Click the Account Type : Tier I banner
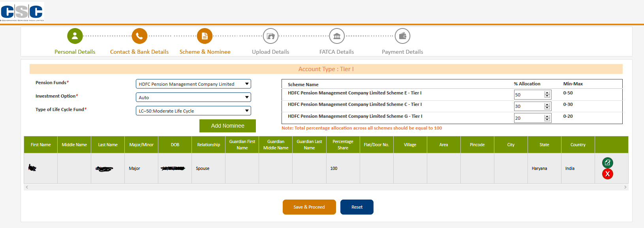The width and height of the screenshot is (644, 228). pyautogui.click(x=326, y=69)
